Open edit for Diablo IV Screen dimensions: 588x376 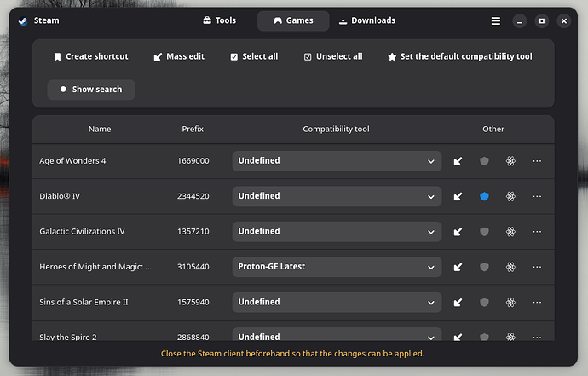pyautogui.click(x=458, y=197)
